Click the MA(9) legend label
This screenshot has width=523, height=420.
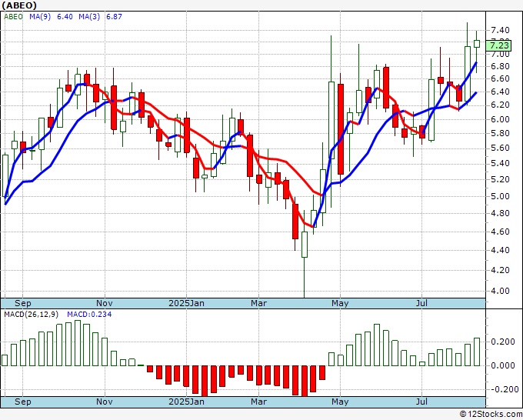pos(40,17)
